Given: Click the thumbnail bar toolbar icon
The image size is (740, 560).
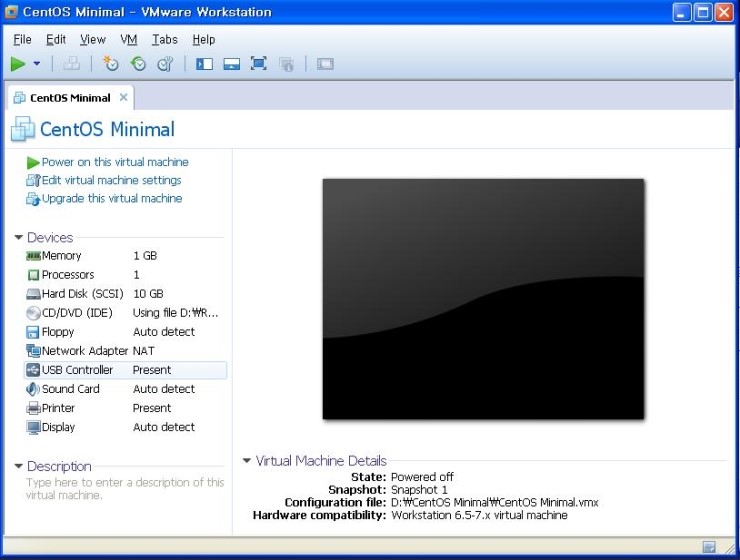Looking at the screenshot, I should (x=231, y=64).
